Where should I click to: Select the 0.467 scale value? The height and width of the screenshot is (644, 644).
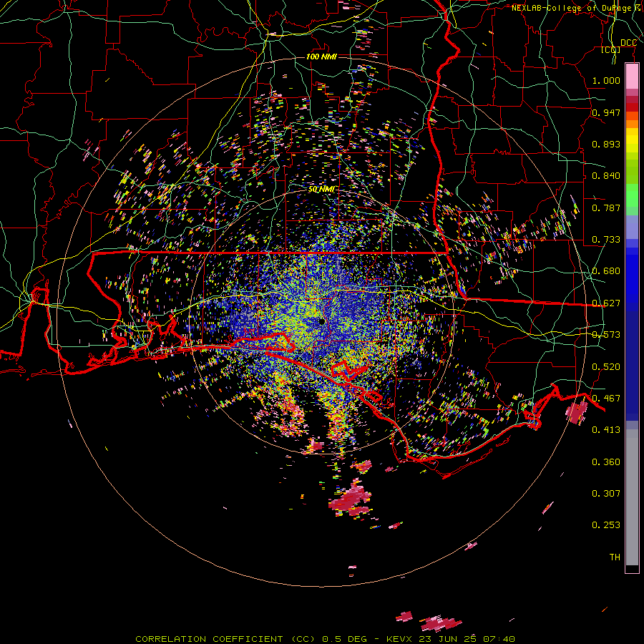[x=606, y=399]
